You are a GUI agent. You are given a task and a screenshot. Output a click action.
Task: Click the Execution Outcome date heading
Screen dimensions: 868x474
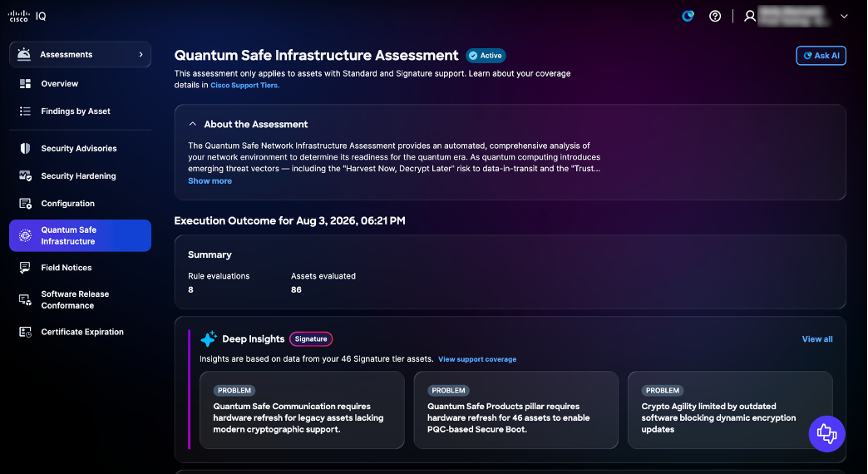pos(289,220)
